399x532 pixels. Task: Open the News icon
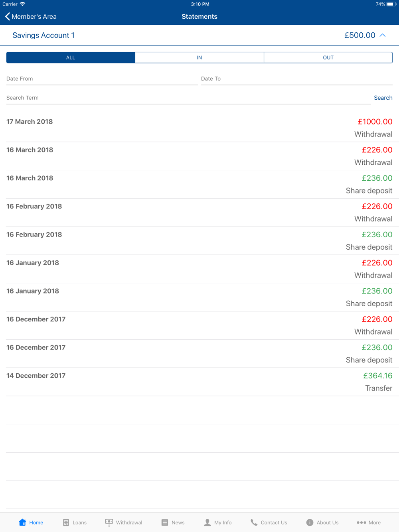[x=165, y=522]
